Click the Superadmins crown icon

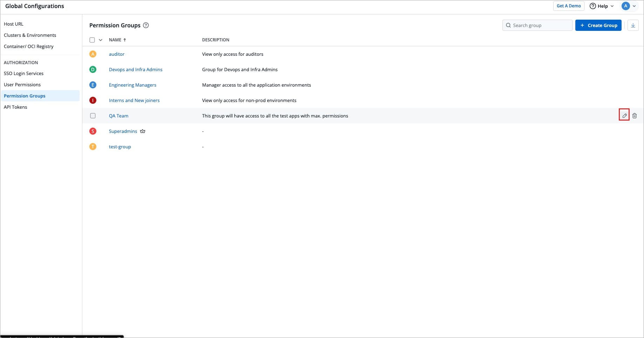(x=143, y=131)
